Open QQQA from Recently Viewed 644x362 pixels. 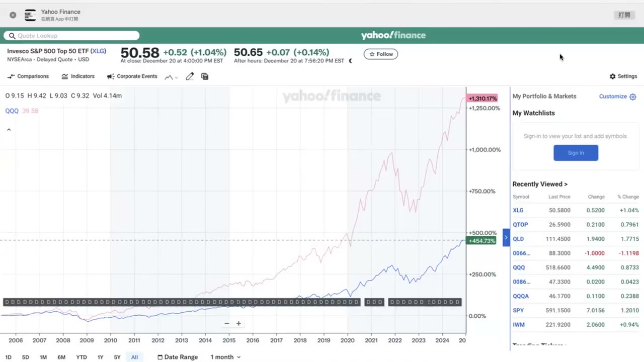(x=521, y=296)
